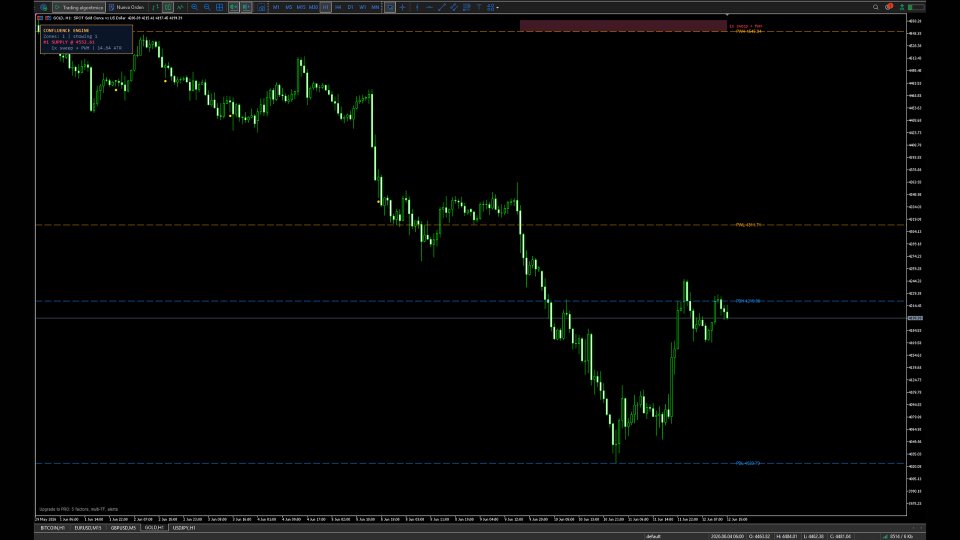The width and height of the screenshot is (960, 540).
Task: Open the Nueva Orden dialog
Action: [x=127, y=7]
